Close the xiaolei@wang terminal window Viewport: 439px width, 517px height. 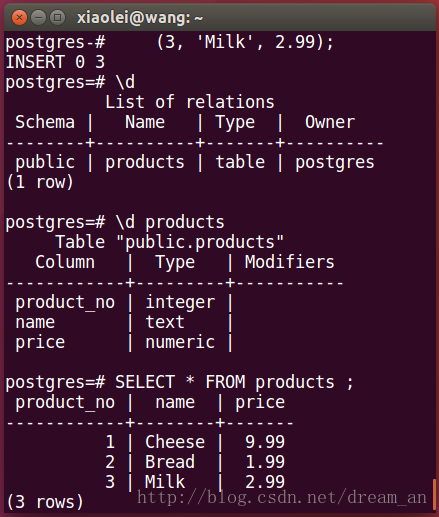click(19, 17)
